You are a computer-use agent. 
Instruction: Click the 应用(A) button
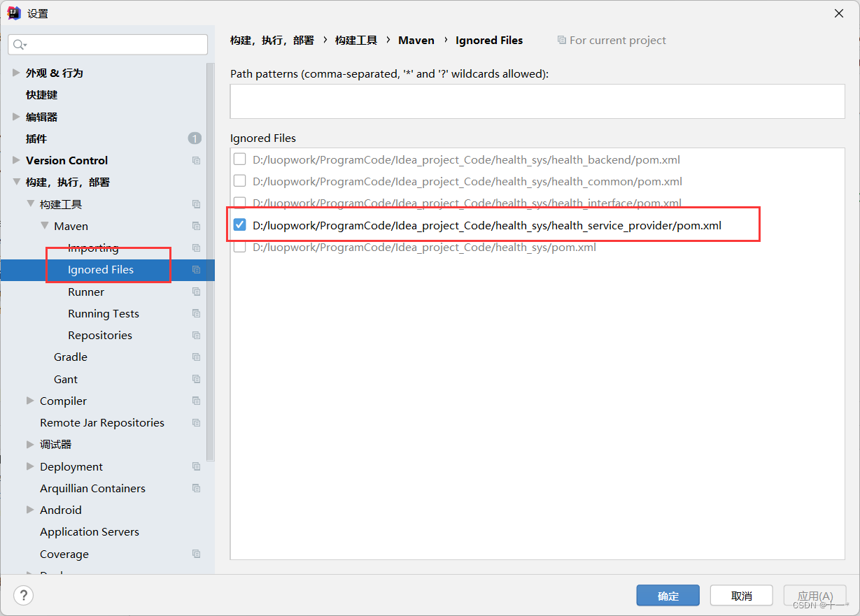coord(815,596)
